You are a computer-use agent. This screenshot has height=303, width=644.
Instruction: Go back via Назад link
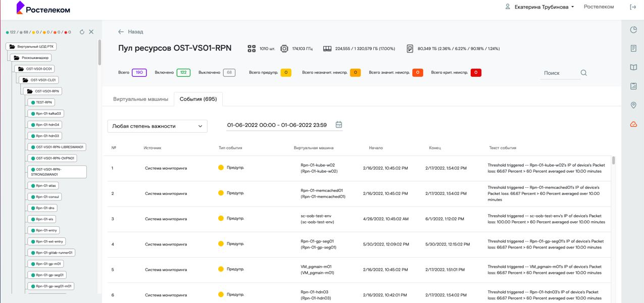[131, 32]
